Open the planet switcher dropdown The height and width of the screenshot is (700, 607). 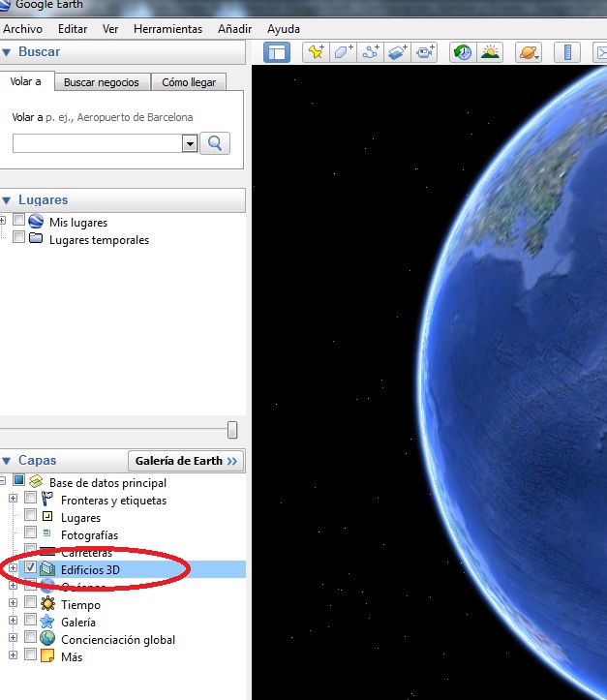click(529, 52)
